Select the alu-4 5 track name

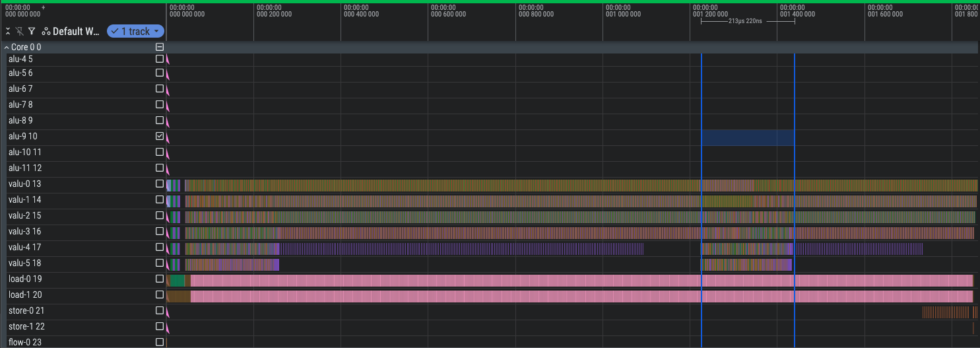pos(20,59)
